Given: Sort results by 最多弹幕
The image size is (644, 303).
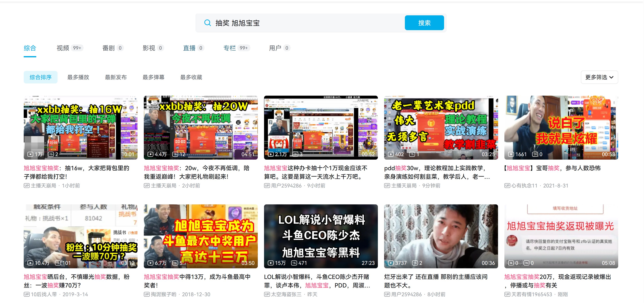Looking at the screenshot, I should tap(154, 77).
